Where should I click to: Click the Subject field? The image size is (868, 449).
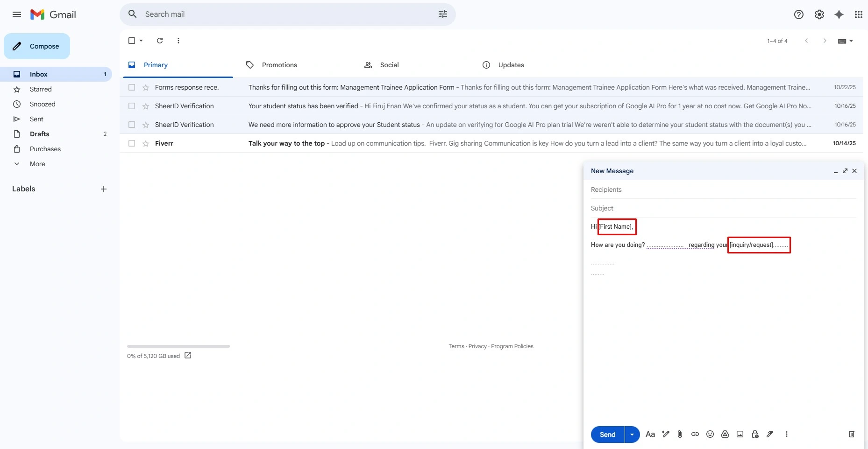point(723,208)
